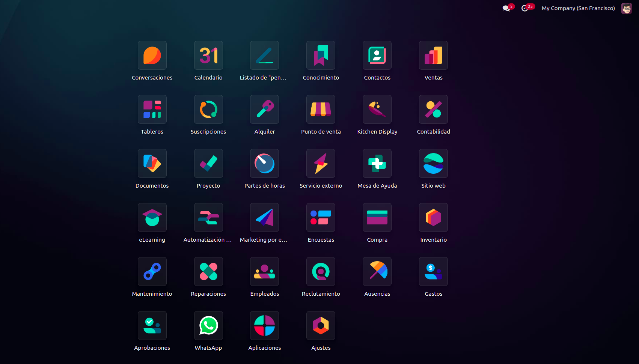Open the Tableros dashboard app
This screenshot has width=639, height=364.
coord(152,110)
